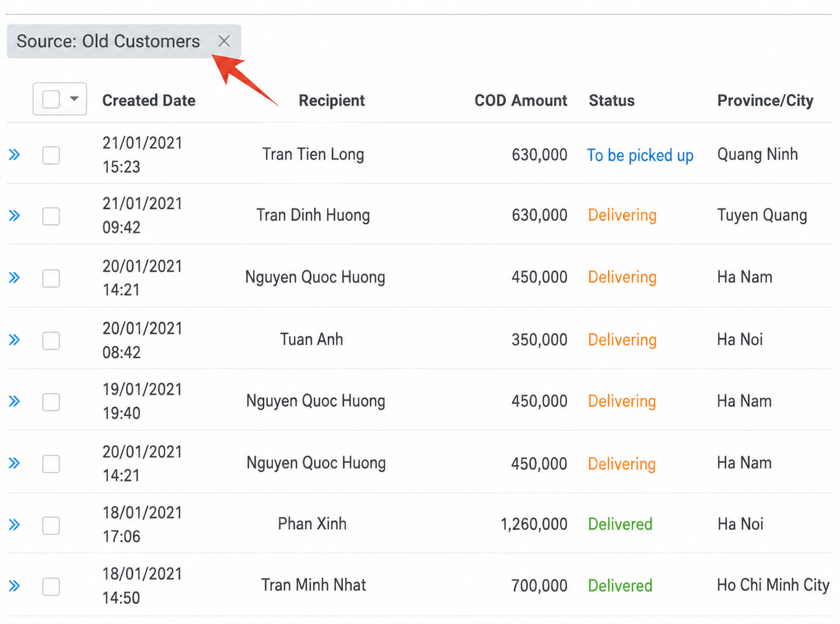The width and height of the screenshot is (840, 624).
Task: Click the date 18/01/2021 14:50
Action: click(x=142, y=585)
